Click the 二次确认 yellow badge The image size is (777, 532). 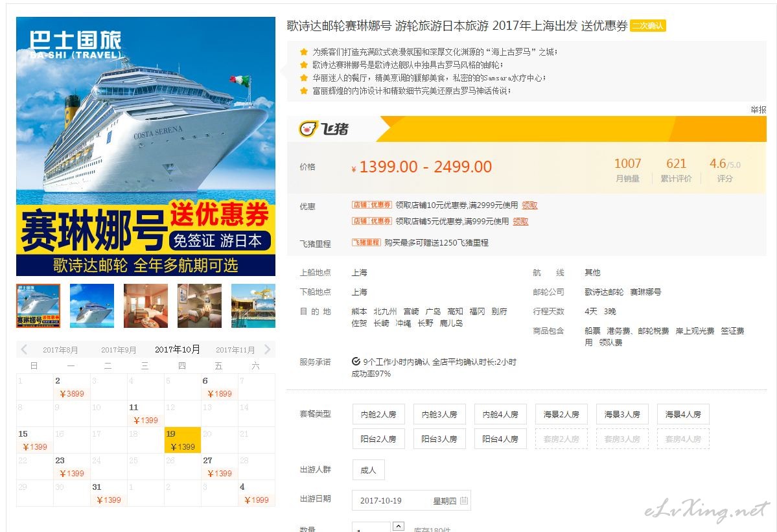[647, 26]
